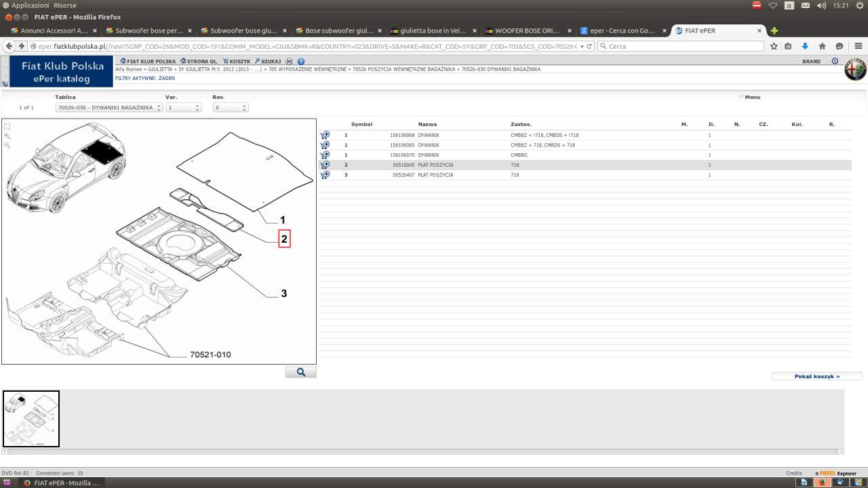Show bookmarks list in Firefox toolbar
868x488 pixels.
tap(788, 46)
